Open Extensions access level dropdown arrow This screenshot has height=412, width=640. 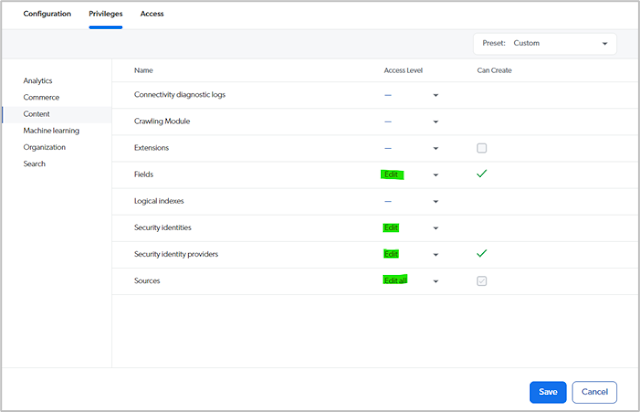[436, 148]
